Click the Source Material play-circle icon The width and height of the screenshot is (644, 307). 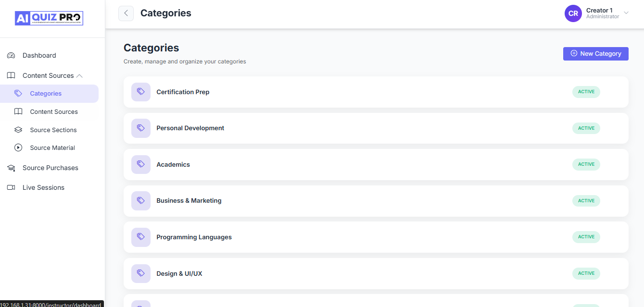pos(18,147)
